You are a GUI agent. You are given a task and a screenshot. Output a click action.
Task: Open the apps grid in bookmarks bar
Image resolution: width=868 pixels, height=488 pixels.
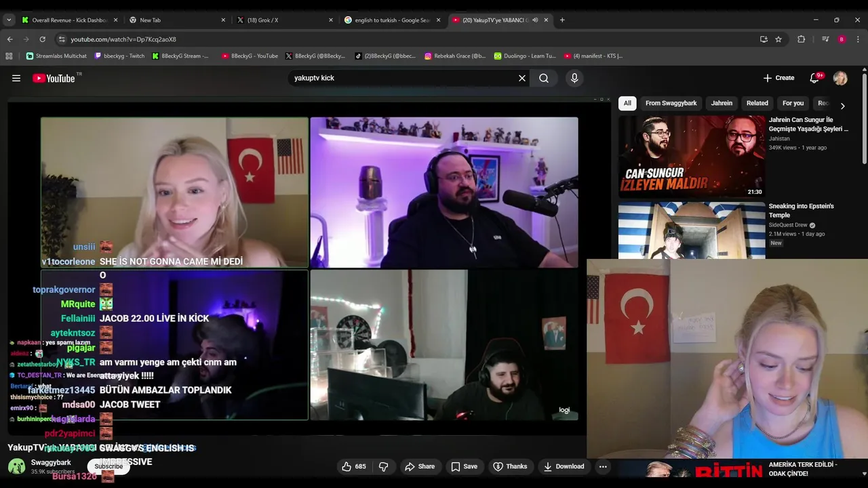pyautogui.click(x=10, y=56)
